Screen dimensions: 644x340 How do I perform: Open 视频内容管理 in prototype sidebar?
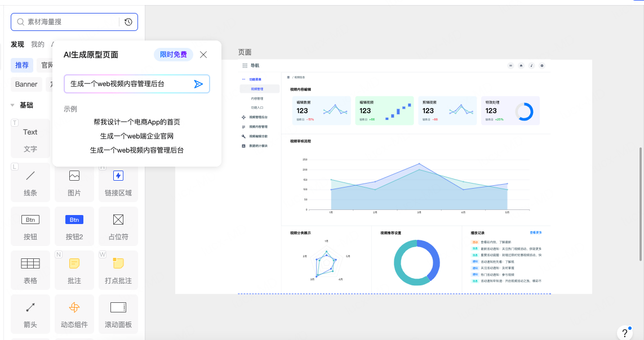tap(259, 127)
